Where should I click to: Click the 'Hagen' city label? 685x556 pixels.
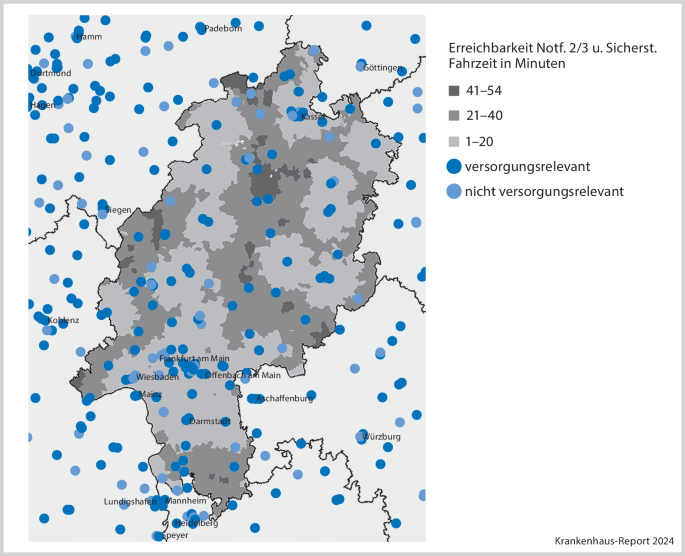(x=43, y=105)
